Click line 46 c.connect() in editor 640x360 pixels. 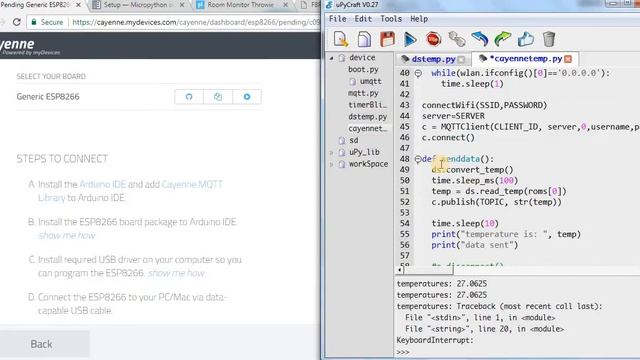(448, 138)
